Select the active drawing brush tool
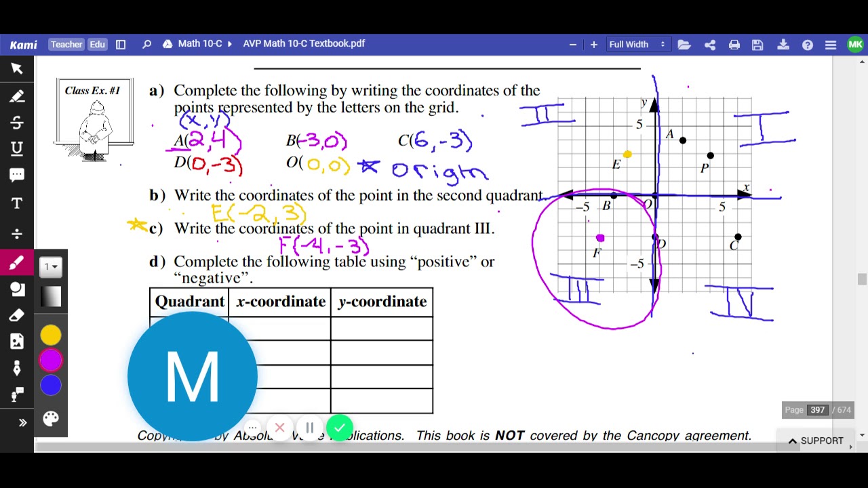Viewport: 868px width, 488px height. [17, 263]
